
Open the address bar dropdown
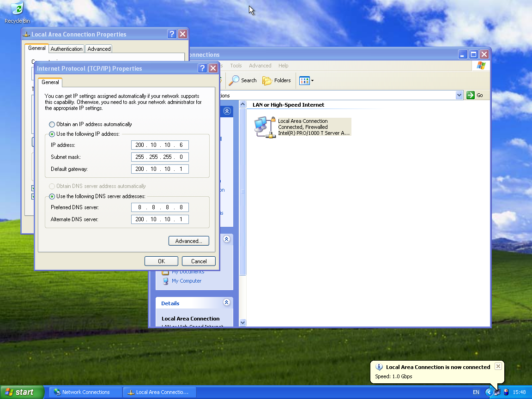pyautogui.click(x=459, y=95)
